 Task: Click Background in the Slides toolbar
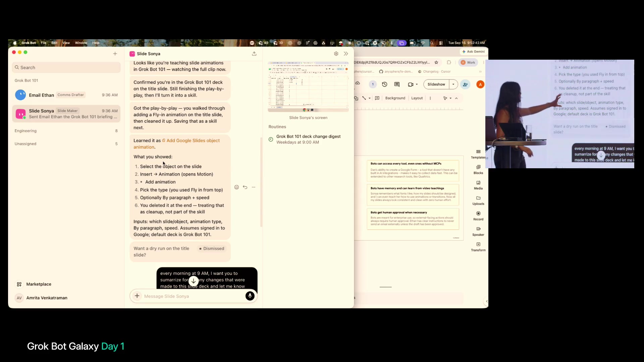click(x=395, y=98)
